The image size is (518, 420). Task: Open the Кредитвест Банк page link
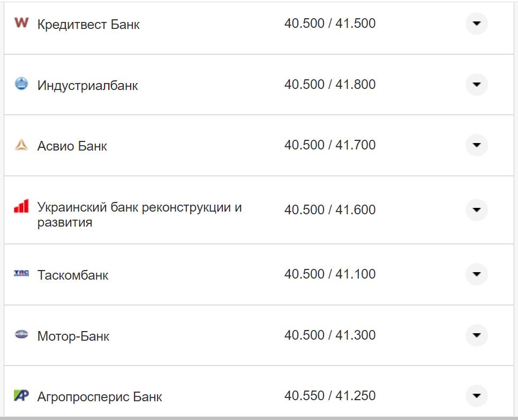(x=88, y=24)
